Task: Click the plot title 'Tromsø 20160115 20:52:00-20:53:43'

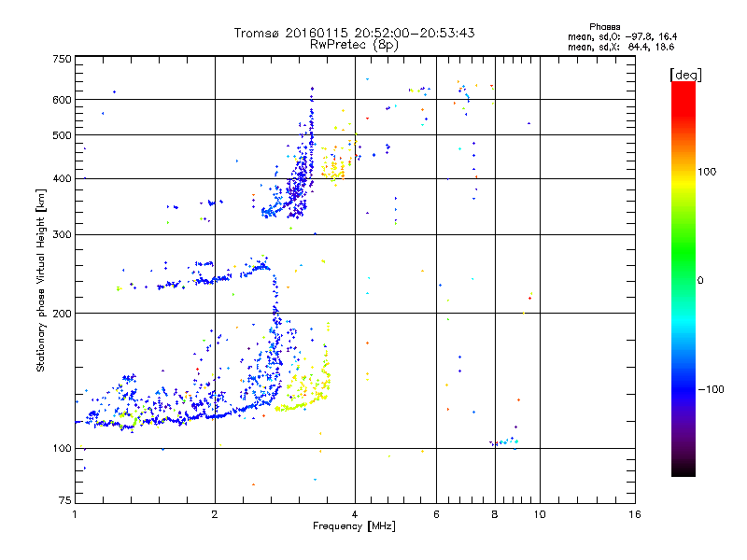Action: (354, 33)
